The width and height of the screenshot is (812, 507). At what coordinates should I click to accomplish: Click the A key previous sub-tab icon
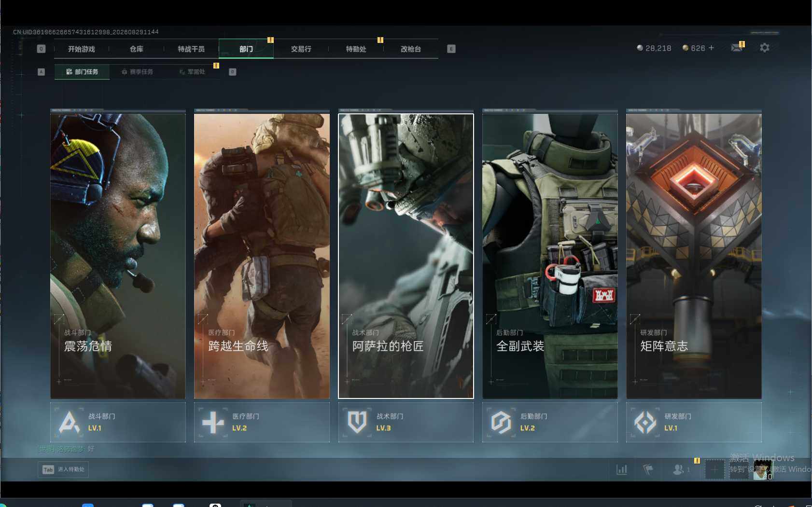click(x=41, y=72)
